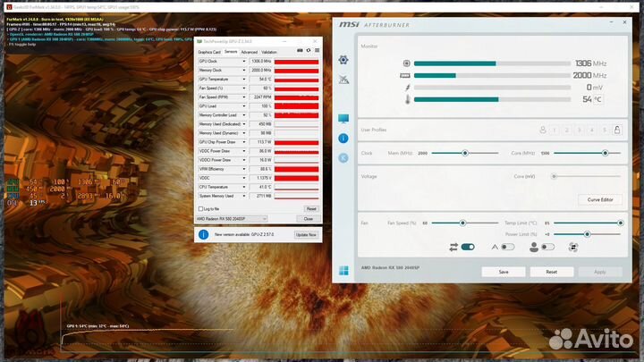Select user profile slot 3
Viewport: 644px width, 362px height.
[580, 130]
